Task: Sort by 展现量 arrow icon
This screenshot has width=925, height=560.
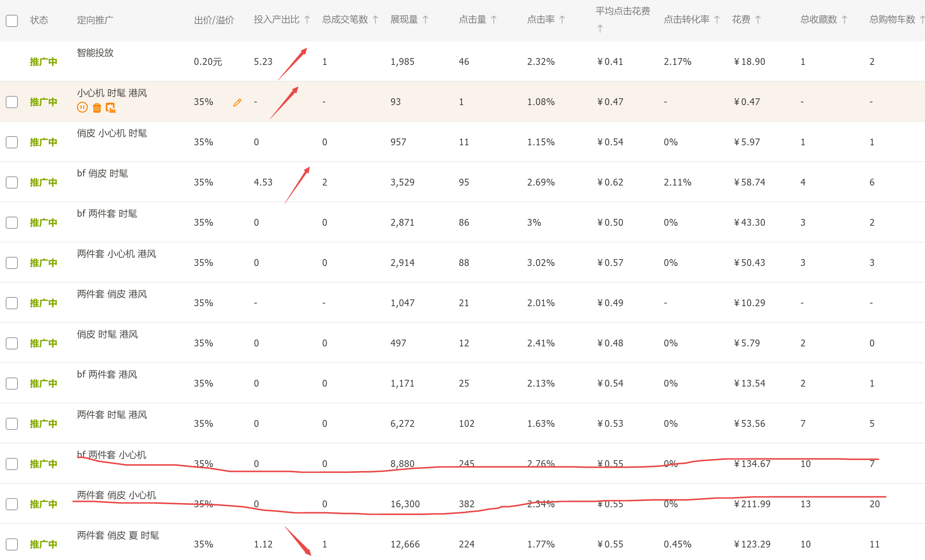Action: pos(425,20)
